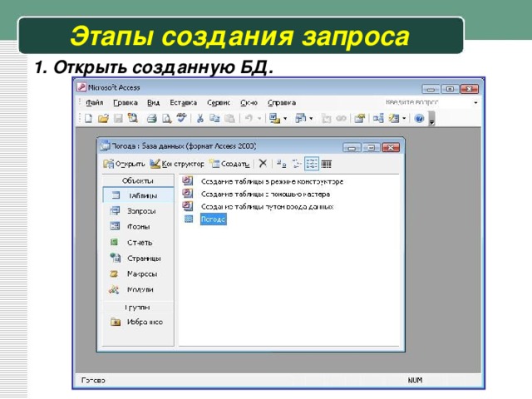
Task: Click the Готово status bar text
Action: (93, 381)
